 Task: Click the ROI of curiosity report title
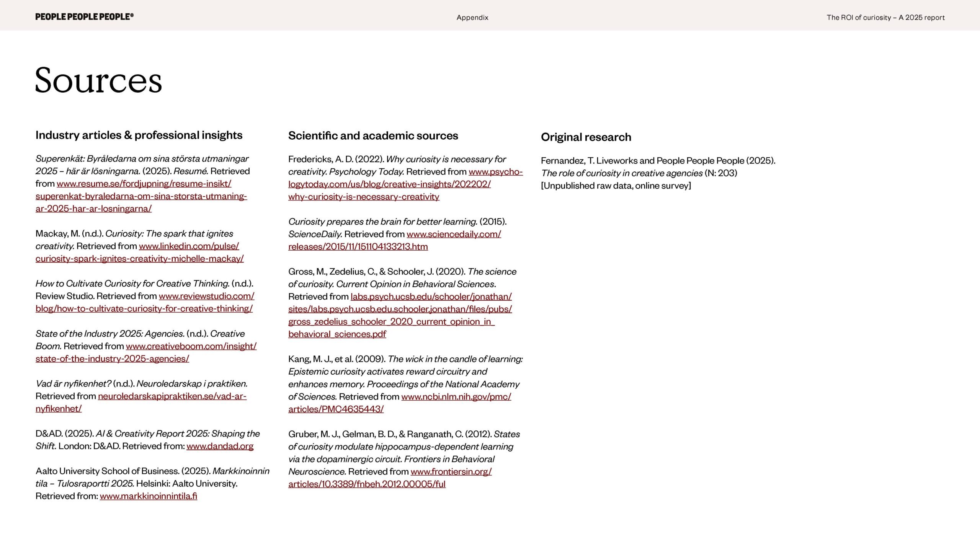[885, 18]
